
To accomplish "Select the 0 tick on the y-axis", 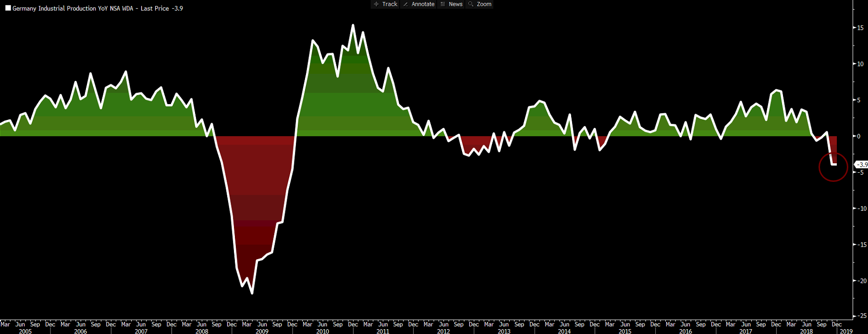I will coord(859,136).
